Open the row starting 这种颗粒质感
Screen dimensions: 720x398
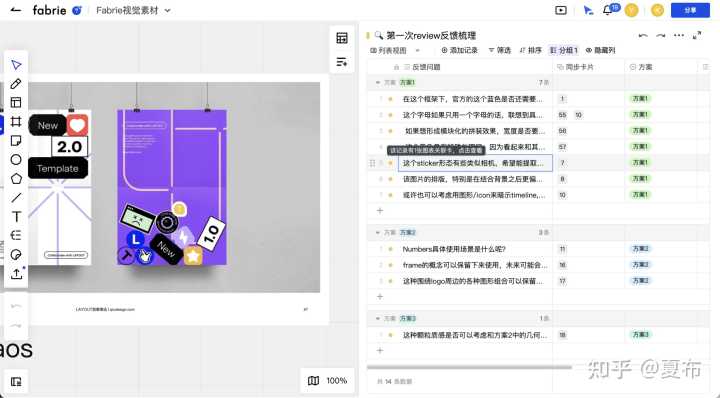point(475,335)
